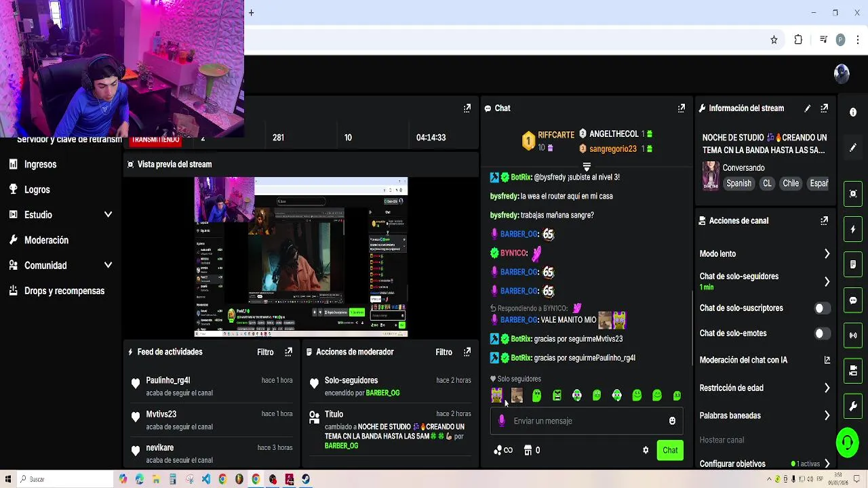The width and height of the screenshot is (868, 488).
Task: Open BARBER_OG link in Solo-seguidores action
Action: [382, 393]
